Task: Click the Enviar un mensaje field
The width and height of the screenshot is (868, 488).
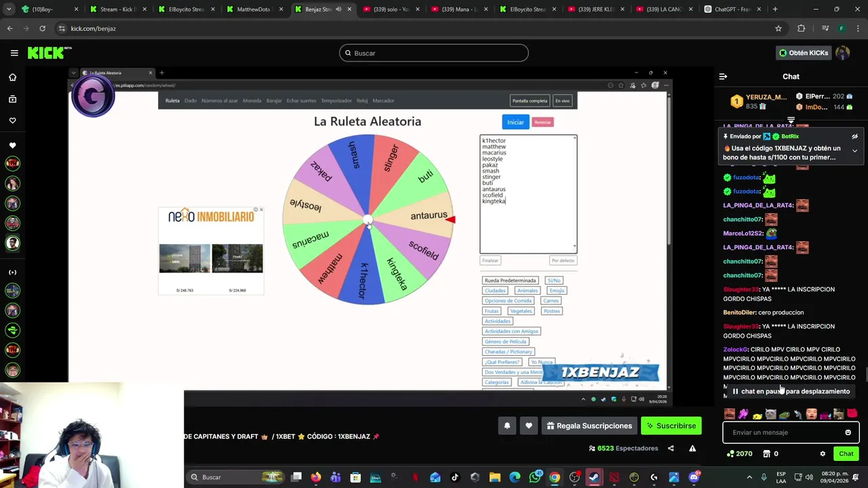Action: click(x=791, y=432)
